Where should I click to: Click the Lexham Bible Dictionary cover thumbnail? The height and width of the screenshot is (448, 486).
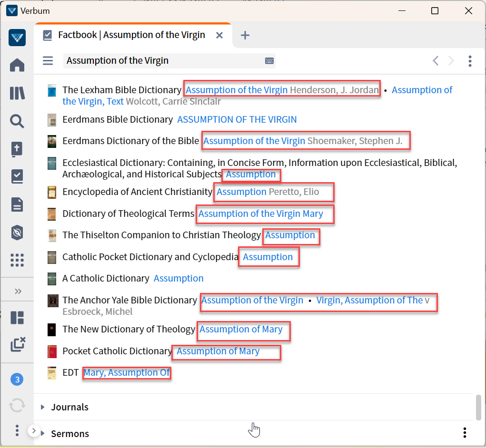[52, 90]
